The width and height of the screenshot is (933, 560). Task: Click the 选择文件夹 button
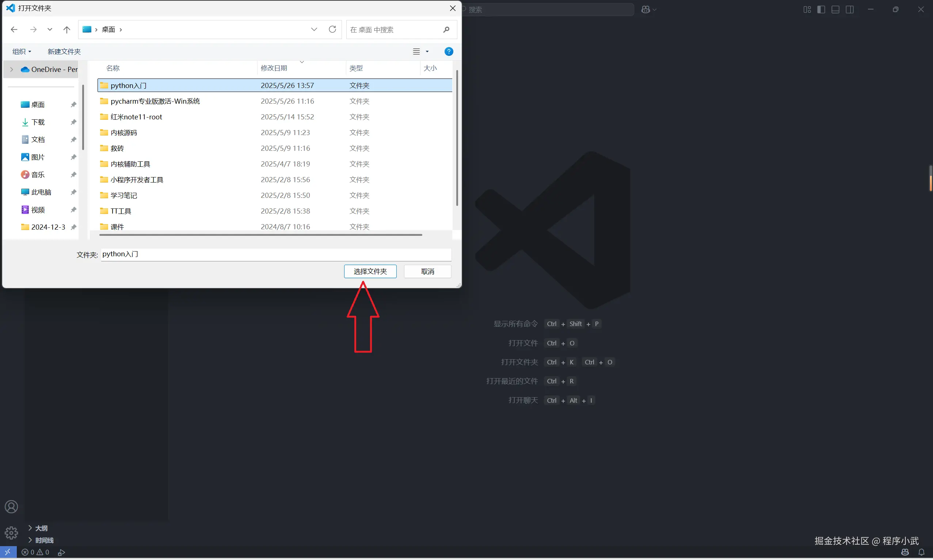pos(370,271)
